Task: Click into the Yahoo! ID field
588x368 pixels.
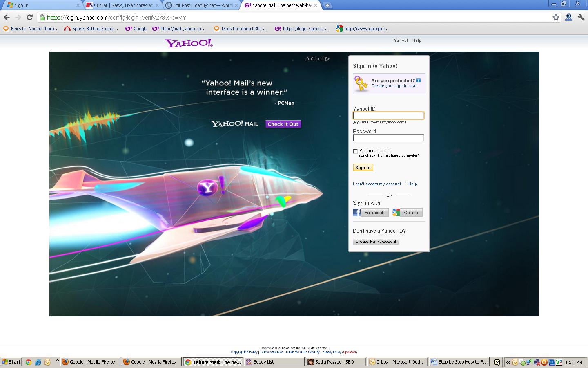Action: (x=388, y=116)
